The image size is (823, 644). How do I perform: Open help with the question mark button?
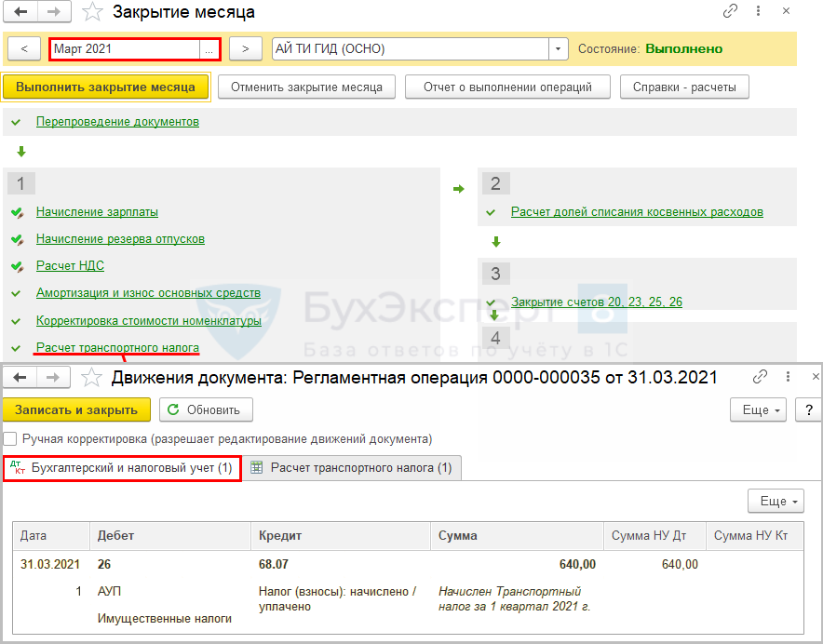pyautogui.click(x=807, y=409)
